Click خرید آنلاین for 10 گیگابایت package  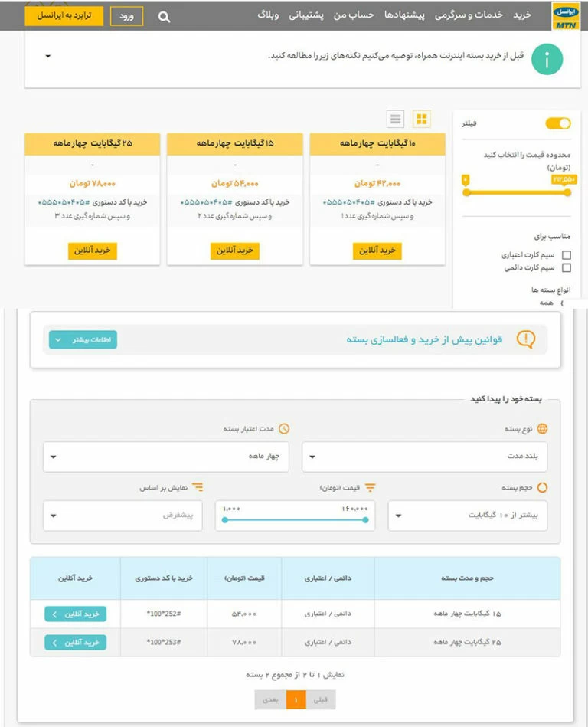tap(377, 251)
